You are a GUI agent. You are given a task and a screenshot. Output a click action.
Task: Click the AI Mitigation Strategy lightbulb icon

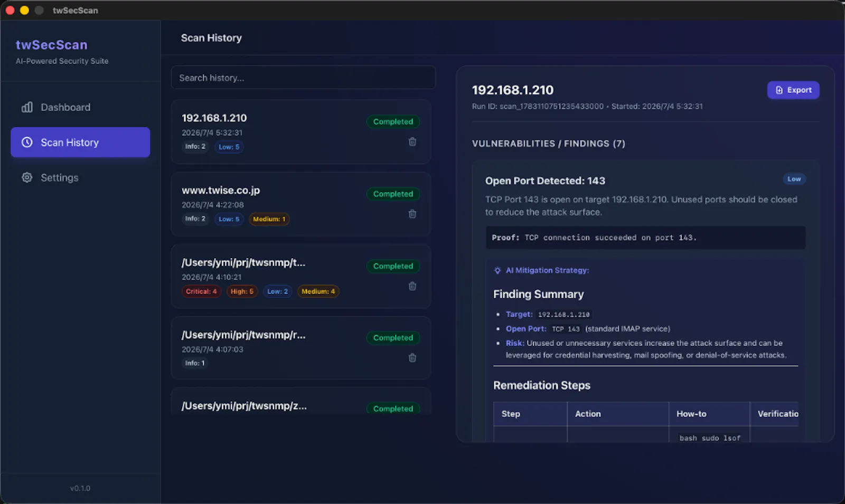(497, 270)
